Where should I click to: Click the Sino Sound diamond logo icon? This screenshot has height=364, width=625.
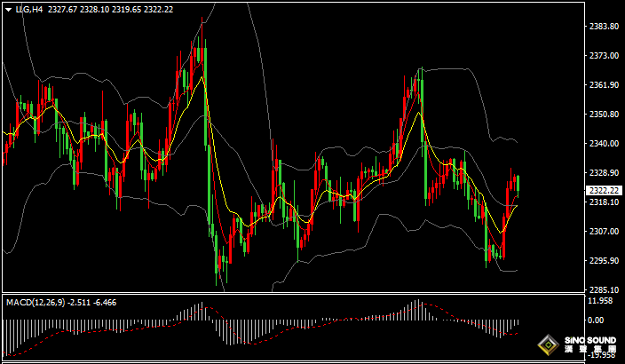point(550,344)
